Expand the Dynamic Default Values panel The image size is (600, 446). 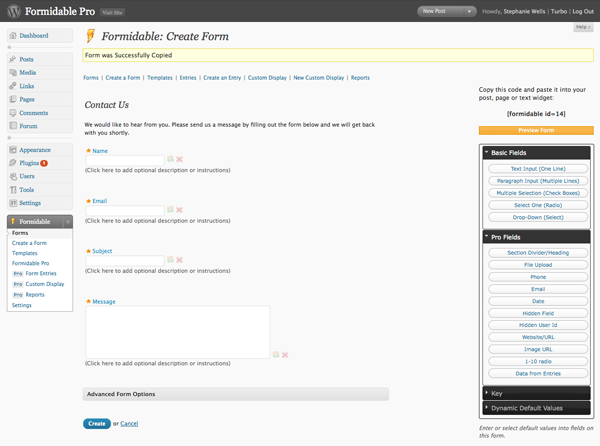click(x=536, y=408)
